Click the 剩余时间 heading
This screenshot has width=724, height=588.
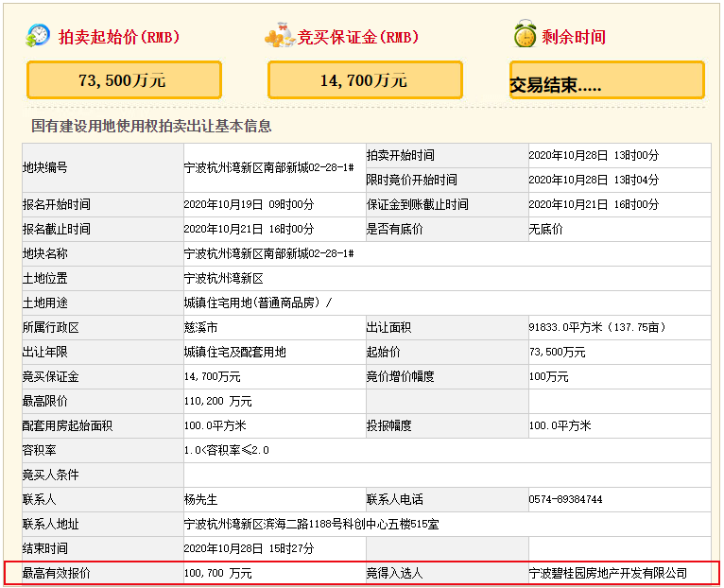(574, 37)
